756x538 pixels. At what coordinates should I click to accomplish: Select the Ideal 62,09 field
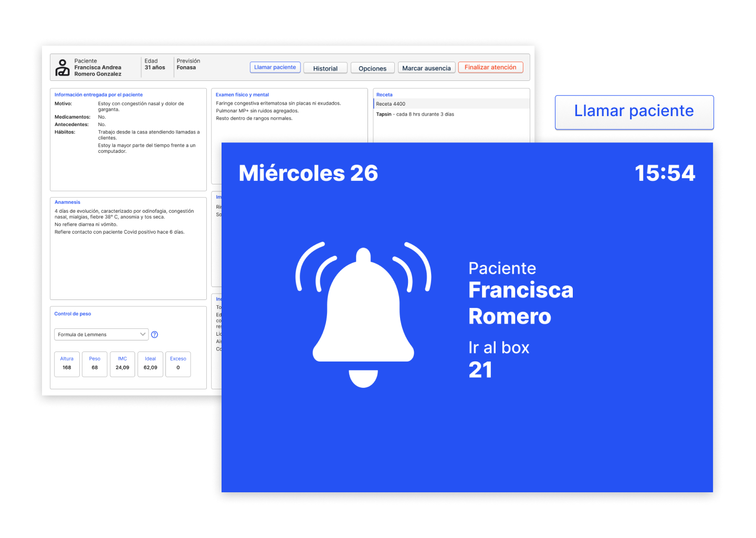tap(150, 364)
